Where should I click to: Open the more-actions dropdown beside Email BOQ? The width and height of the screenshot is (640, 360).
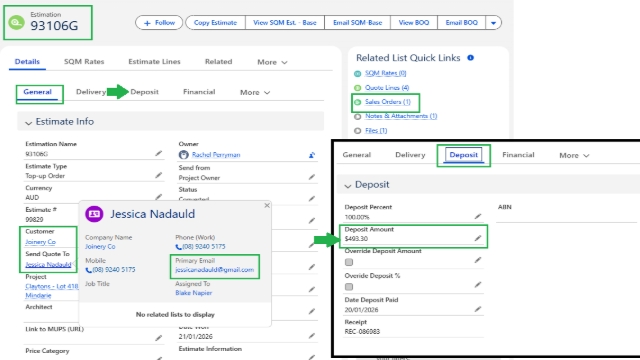click(493, 23)
